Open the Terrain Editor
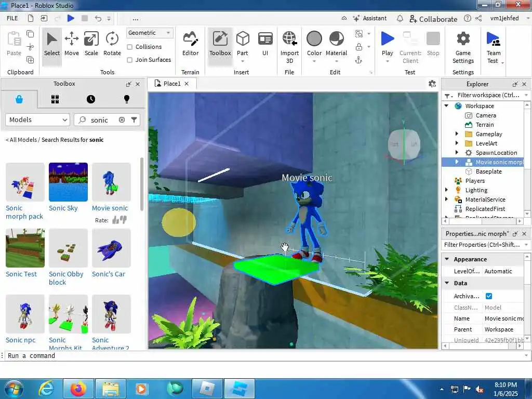 (x=190, y=44)
